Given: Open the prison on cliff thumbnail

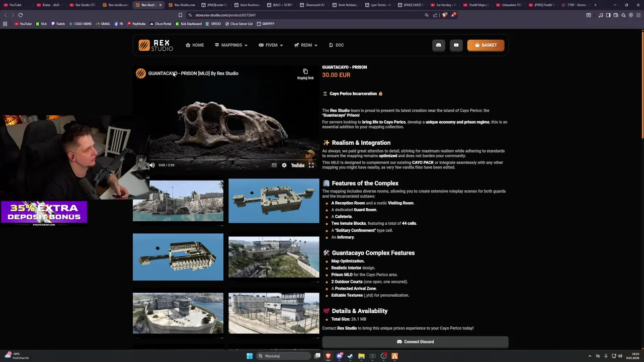Looking at the screenshot, I should point(274,257).
